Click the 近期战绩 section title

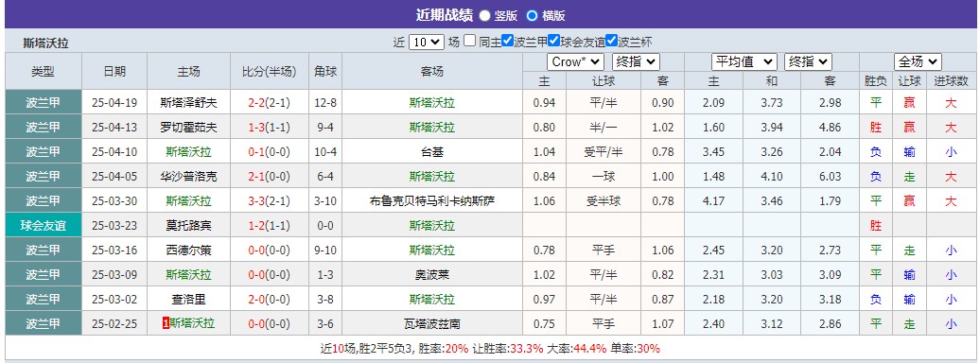[445, 15]
